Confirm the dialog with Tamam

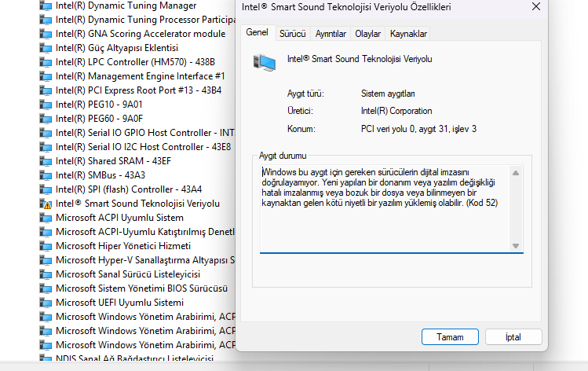[450, 337]
